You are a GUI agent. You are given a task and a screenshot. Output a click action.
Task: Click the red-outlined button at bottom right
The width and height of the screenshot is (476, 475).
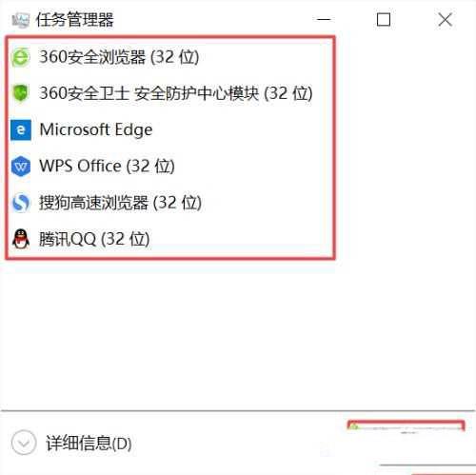pyautogui.click(x=406, y=426)
